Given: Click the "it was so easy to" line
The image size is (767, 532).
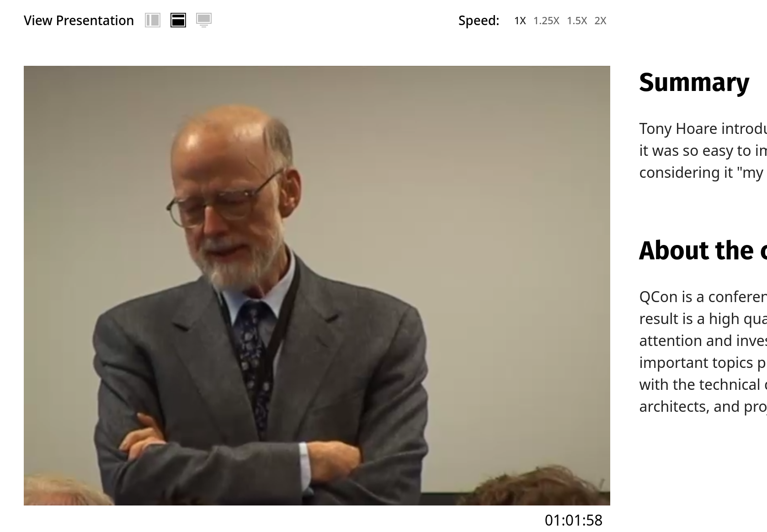Looking at the screenshot, I should coord(703,150).
